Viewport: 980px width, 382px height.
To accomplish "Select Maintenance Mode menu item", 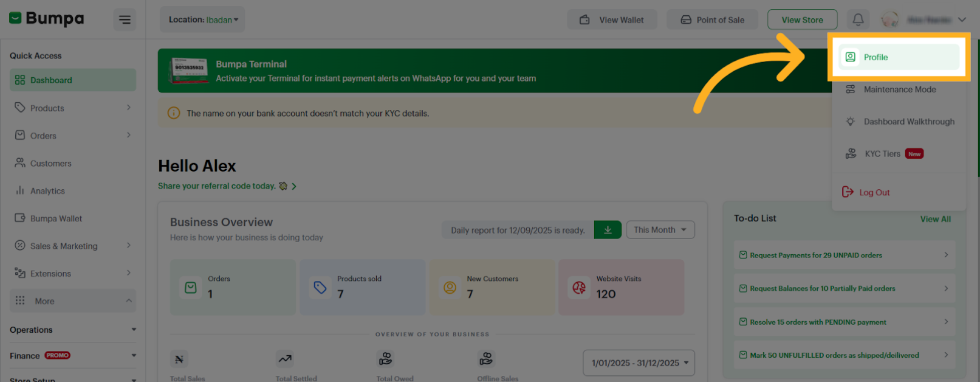I will coord(899,89).
